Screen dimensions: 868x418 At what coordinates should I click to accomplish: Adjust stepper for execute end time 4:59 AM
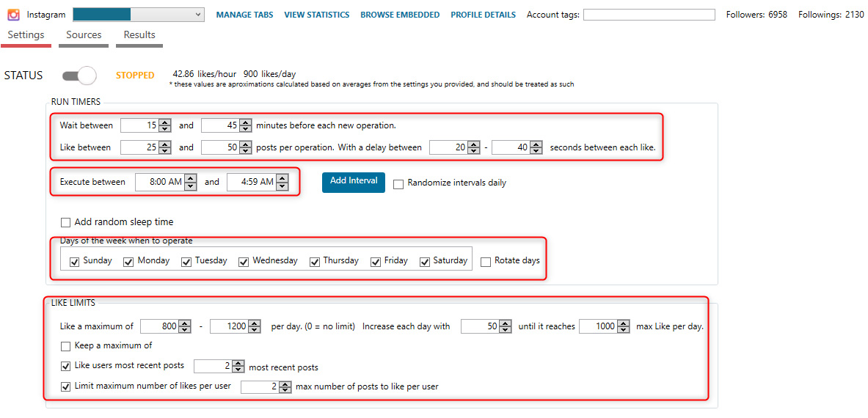tap(282, 182)
